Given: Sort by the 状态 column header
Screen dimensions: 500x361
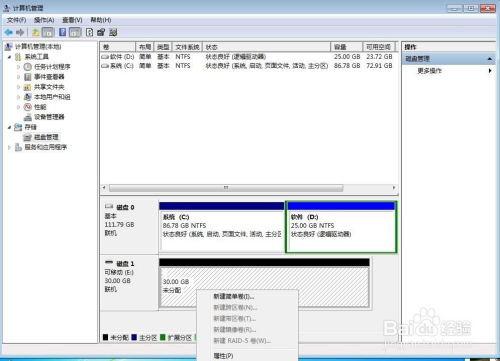Looking at the screenshot, I should pos(266,47).
